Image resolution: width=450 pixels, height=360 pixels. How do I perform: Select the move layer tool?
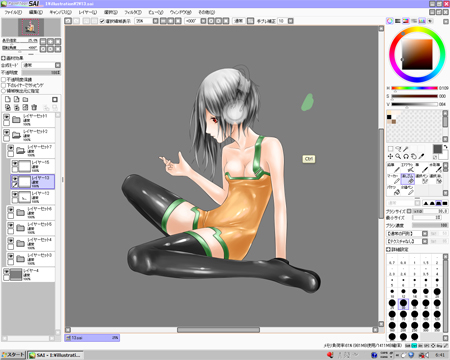pos(390,156)
